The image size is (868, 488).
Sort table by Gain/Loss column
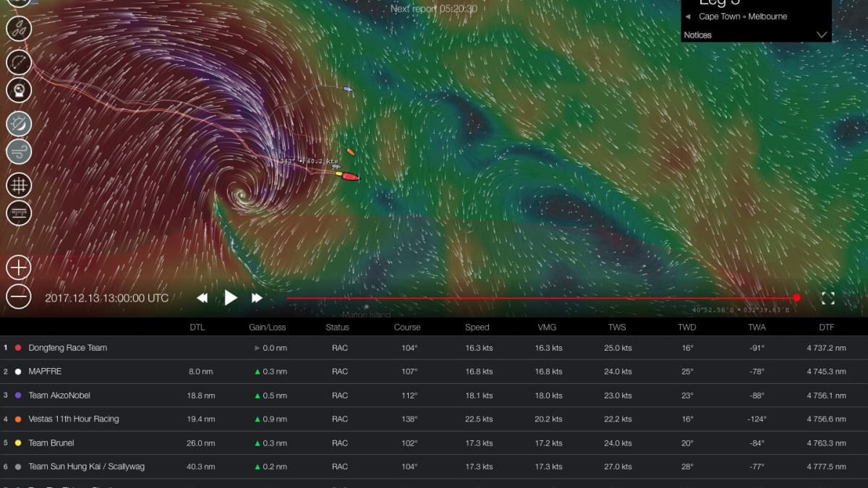(x=268, y=328)
